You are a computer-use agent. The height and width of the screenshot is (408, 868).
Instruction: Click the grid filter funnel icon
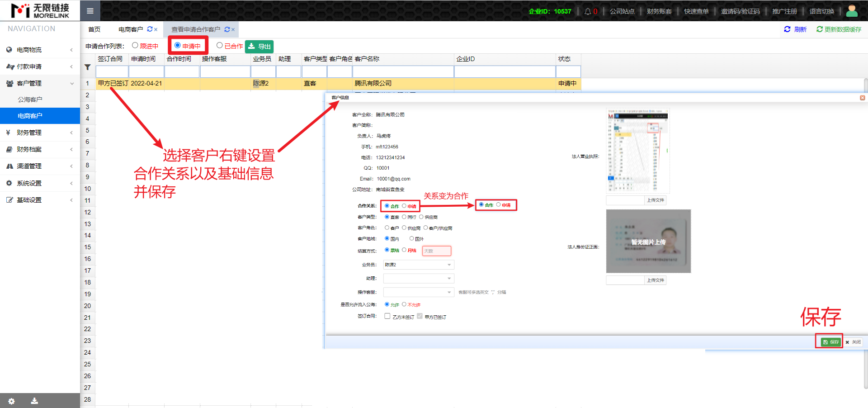pyautogui.click(x=88, y=67)
